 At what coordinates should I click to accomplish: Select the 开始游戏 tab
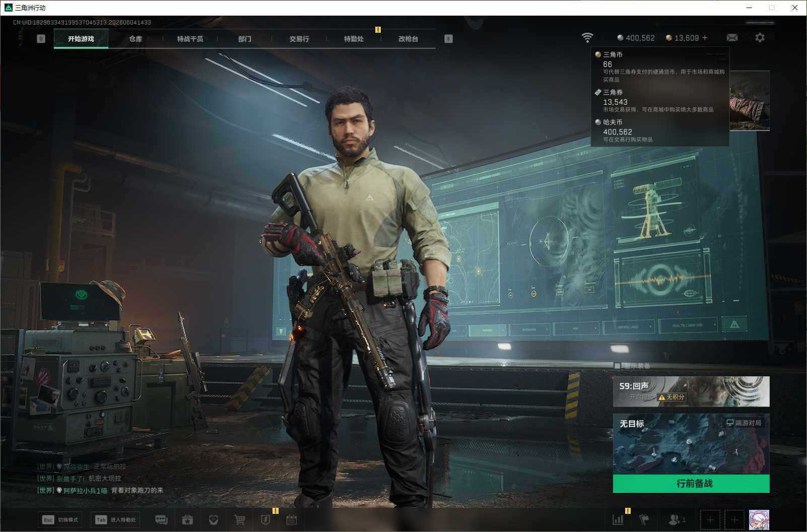click(x=81, y=39)
